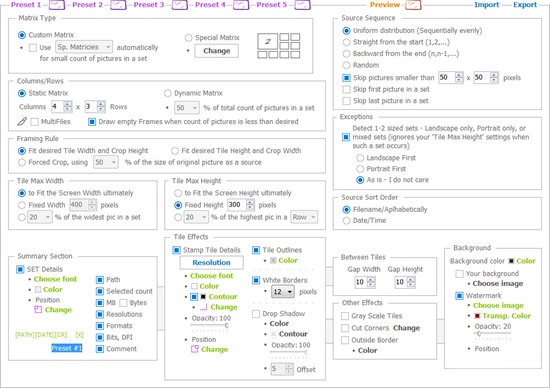Open the Preset 4 tab
Image resolution: width=550 pixels, height=388 pixels.
(210, 5)
